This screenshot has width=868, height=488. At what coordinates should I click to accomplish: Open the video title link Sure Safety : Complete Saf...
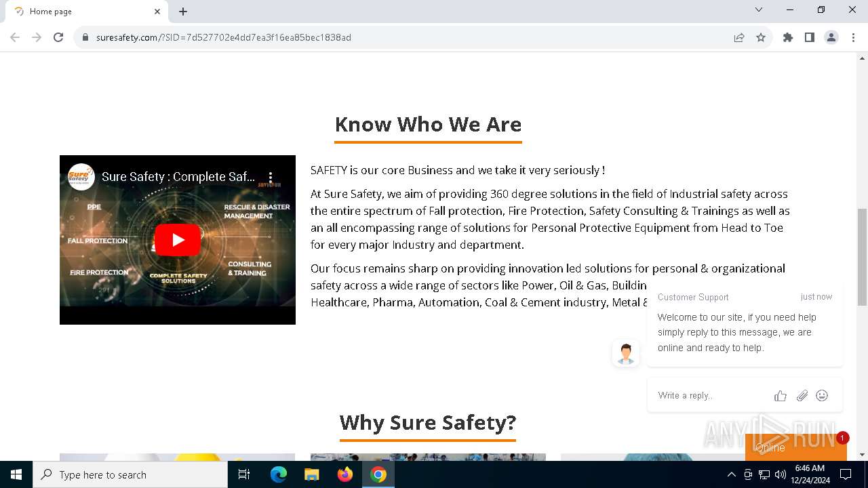coord(178,177)
